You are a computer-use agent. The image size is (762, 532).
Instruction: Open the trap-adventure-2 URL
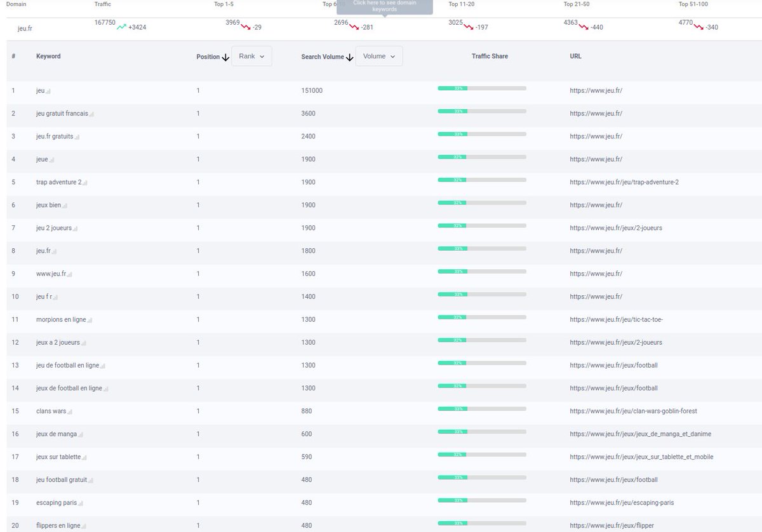pyautogui.click(x=624, y=182)
